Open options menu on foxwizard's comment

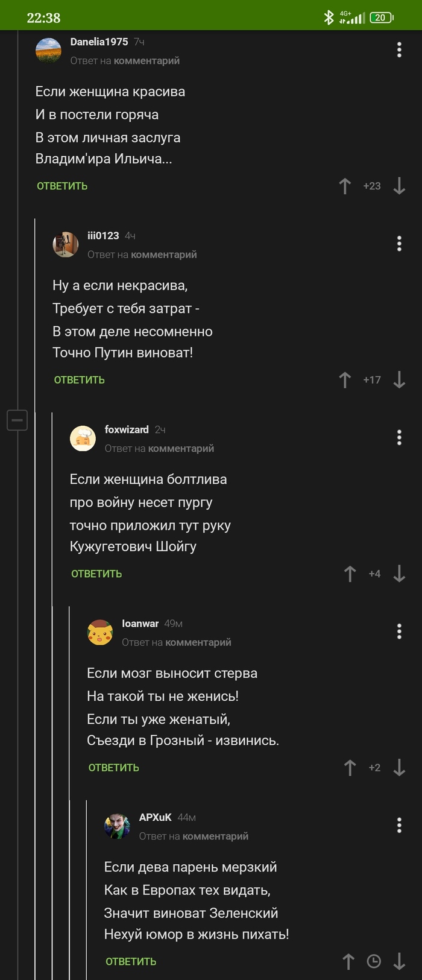398,438
